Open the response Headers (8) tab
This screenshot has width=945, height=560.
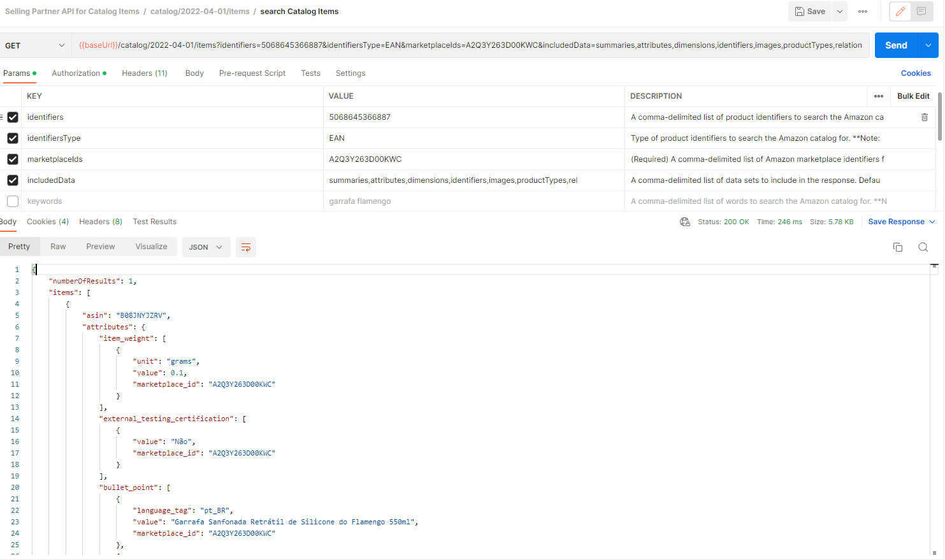point(101,222)
